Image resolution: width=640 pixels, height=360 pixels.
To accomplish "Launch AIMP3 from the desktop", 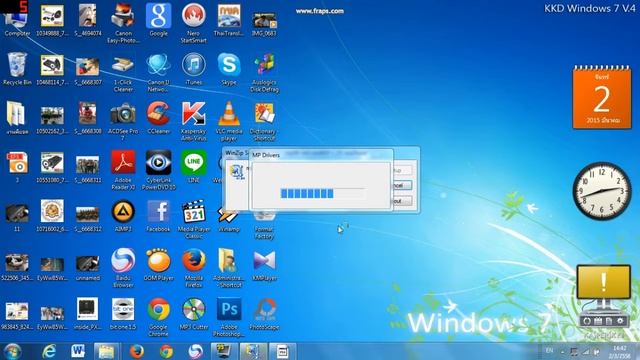I will point(123,216).
